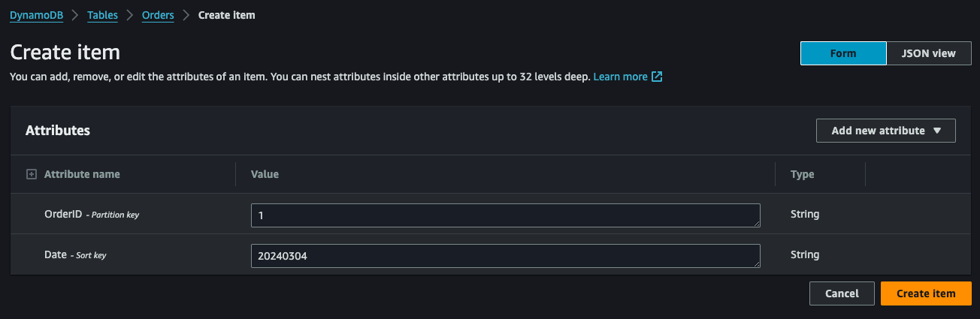Switch to the JSON view
The width and height of the screenshot is (980, 319).
929,53
